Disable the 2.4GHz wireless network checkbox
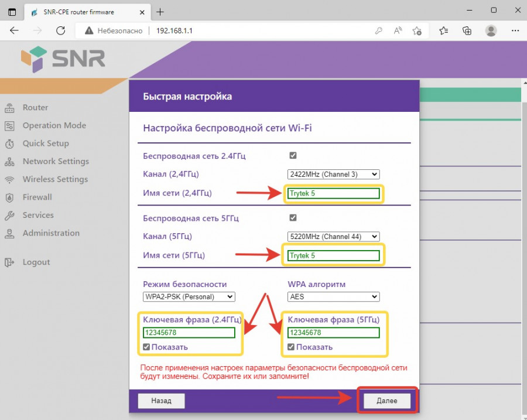This screenshot has width=527, height=420. (293, 156)
